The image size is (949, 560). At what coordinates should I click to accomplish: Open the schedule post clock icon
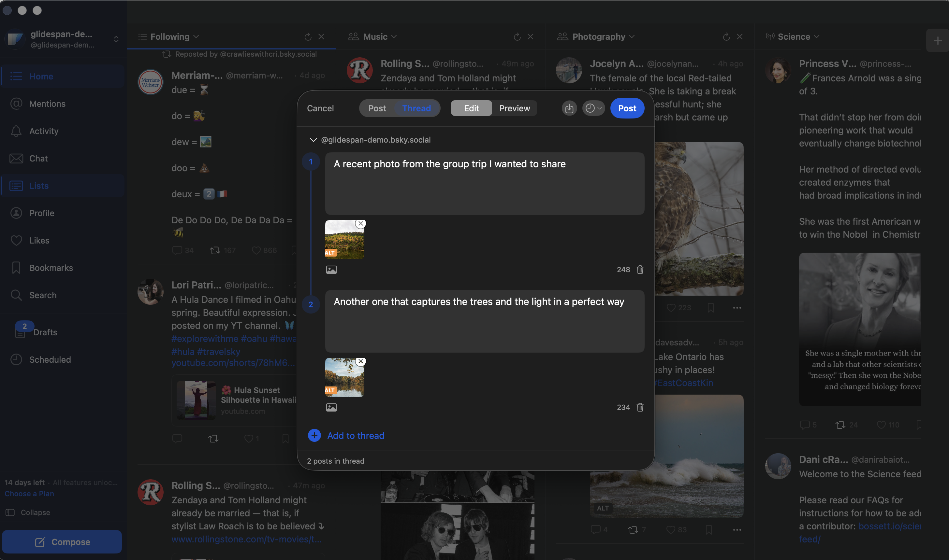[591, 108]
